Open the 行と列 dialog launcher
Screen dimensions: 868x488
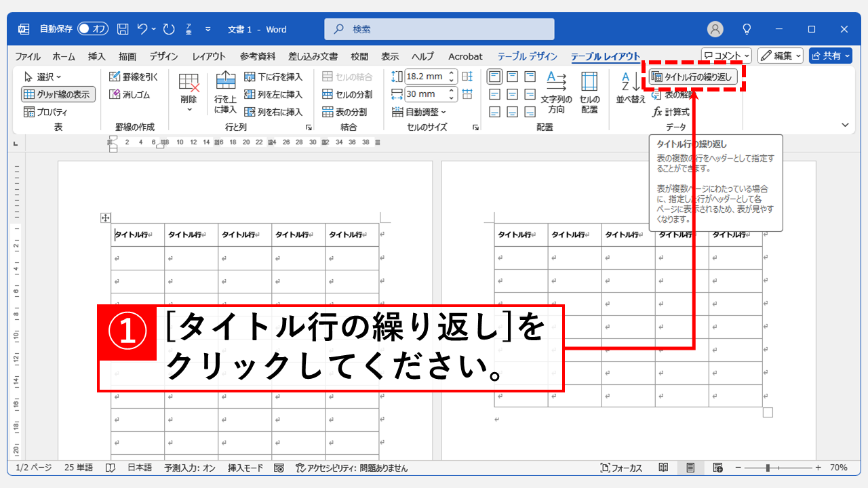click(x=309, y=127)
